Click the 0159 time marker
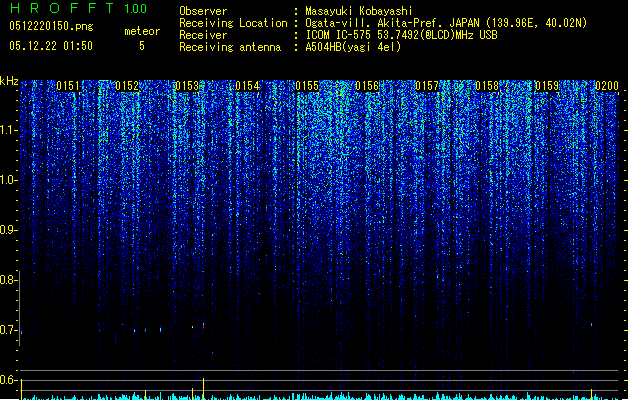 [x=547, y=86]
